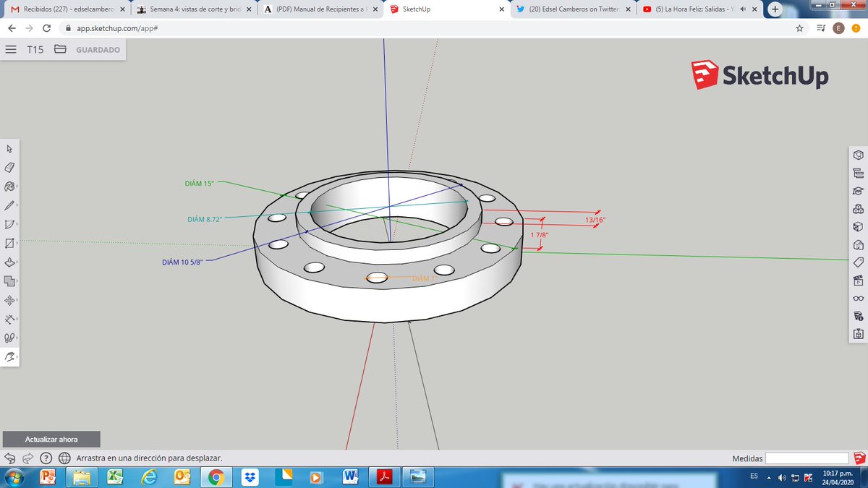Open the hamburger main menu
The width and height of the screenshot is (868, 488).
coord(11,50)
